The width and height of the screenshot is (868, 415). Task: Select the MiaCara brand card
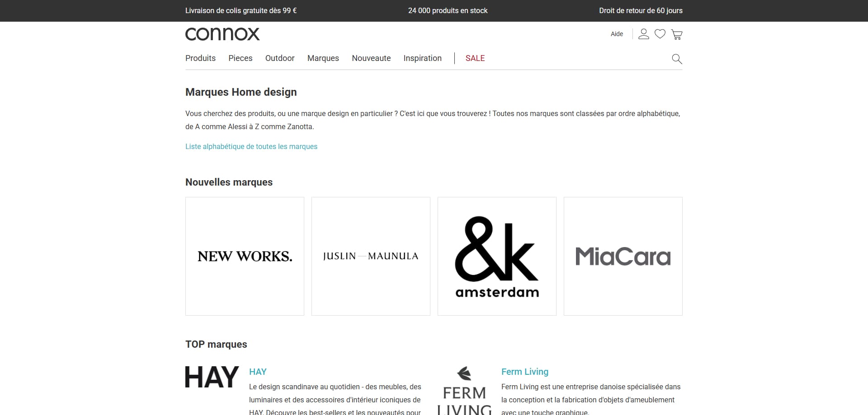(623, 256)
